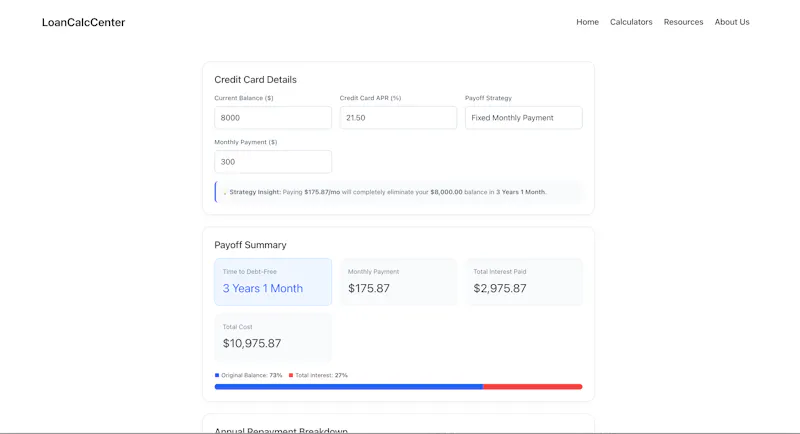The width and height of the screenshot is (800, 434).
Task: Click into the Credit Card APR field
Action: 398,118
